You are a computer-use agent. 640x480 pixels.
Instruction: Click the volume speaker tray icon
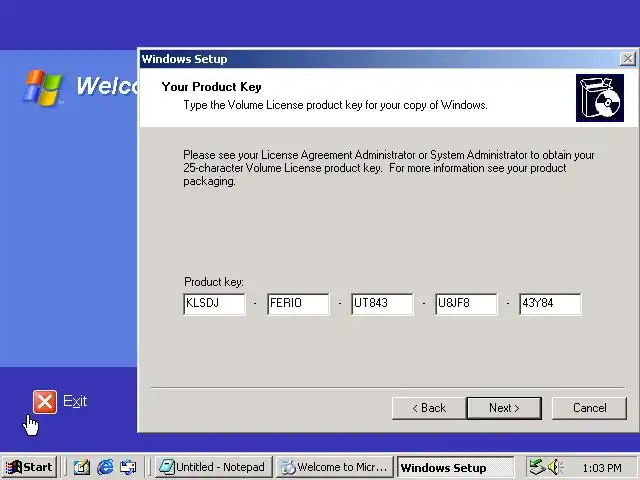555,467
